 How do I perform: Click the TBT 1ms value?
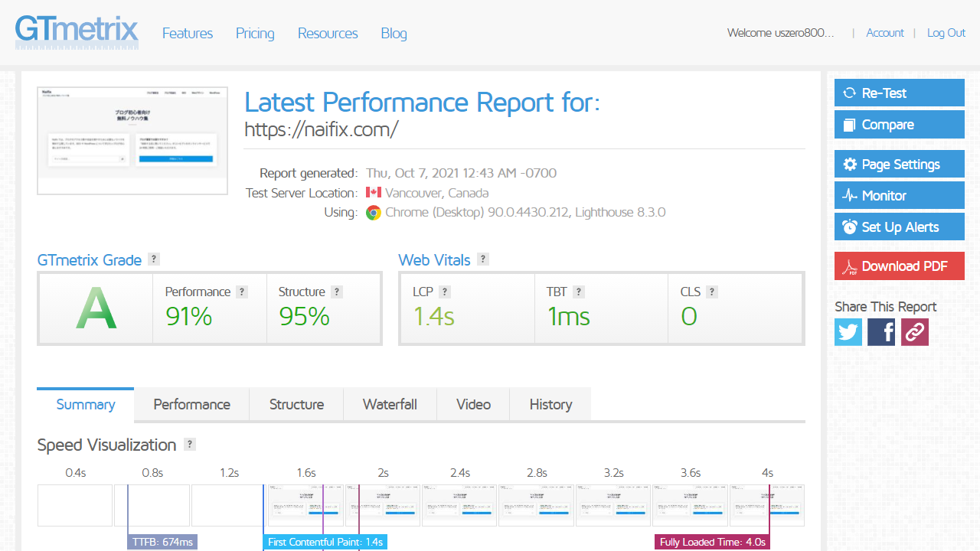[569, 316]
